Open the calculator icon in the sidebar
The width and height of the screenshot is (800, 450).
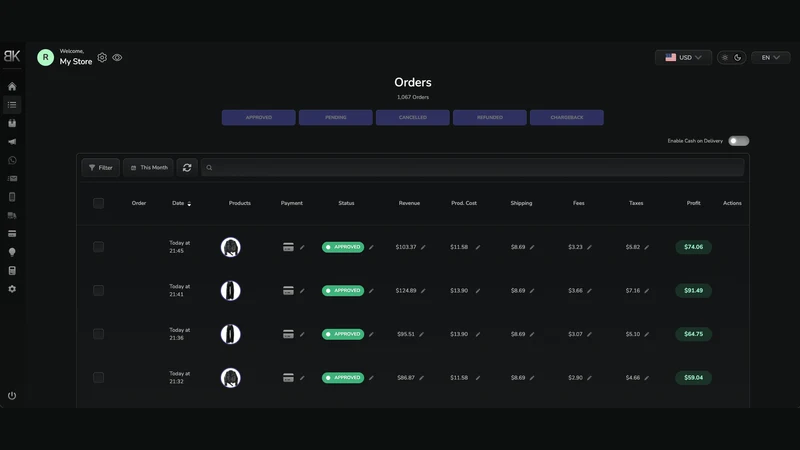pos(12,270)
